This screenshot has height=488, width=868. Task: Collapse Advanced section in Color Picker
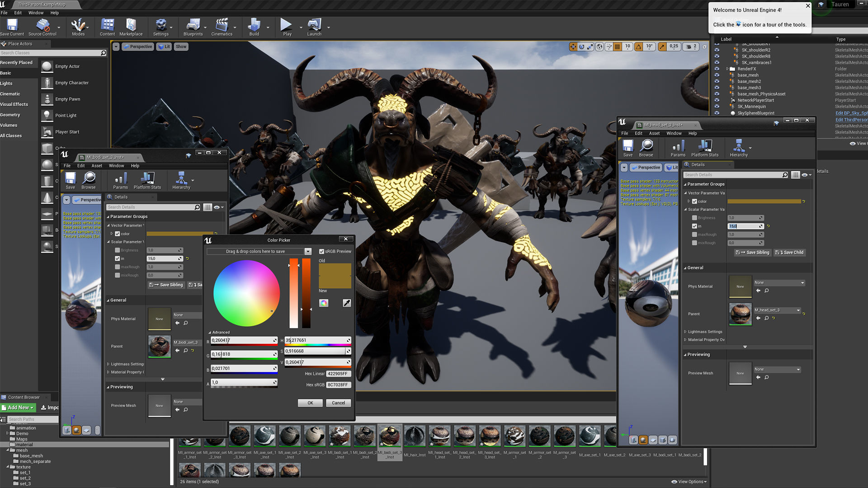pos(210,333)
